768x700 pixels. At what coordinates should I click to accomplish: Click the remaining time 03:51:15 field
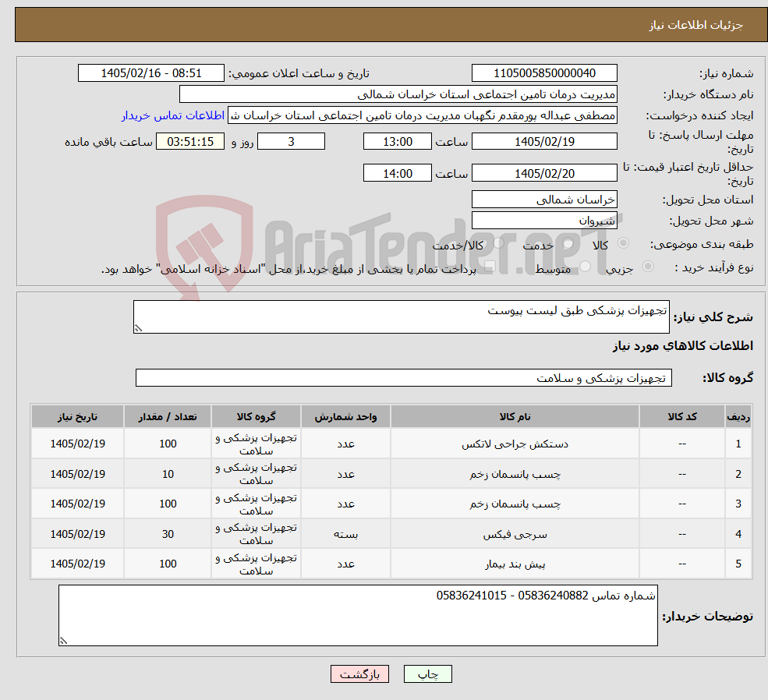tap(190, 141)
